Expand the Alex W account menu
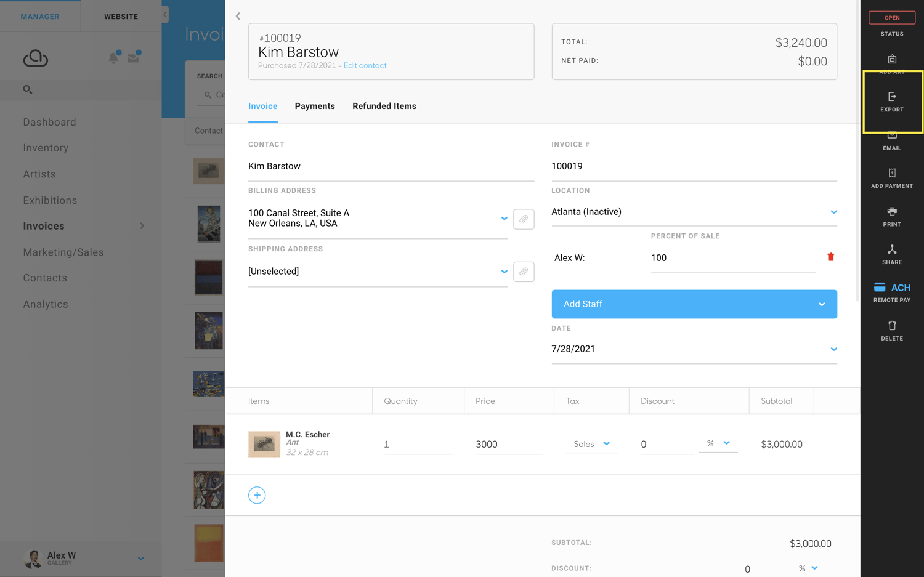The image size is (924, 577). pyautogui.click(x=140, y=558)
